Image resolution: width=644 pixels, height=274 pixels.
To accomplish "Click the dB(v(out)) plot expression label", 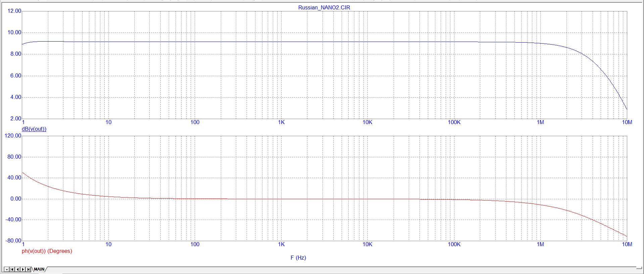I will coord(34,129).
